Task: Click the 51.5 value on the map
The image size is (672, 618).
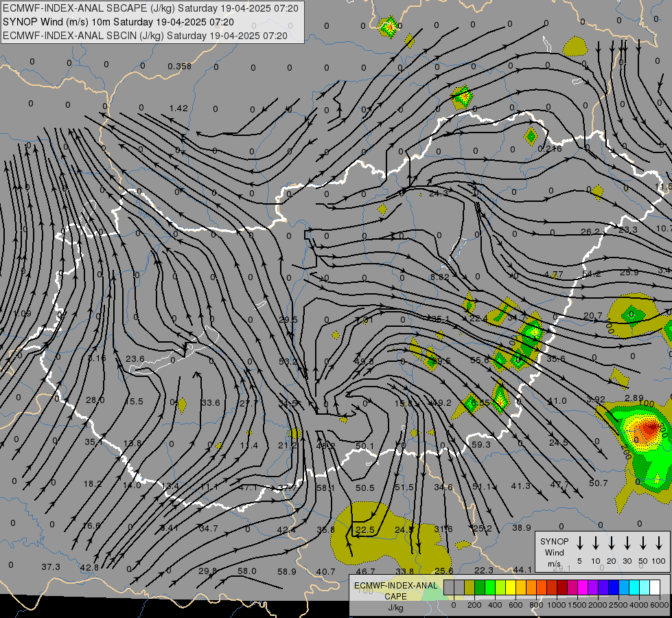Action: pos(404,488)
